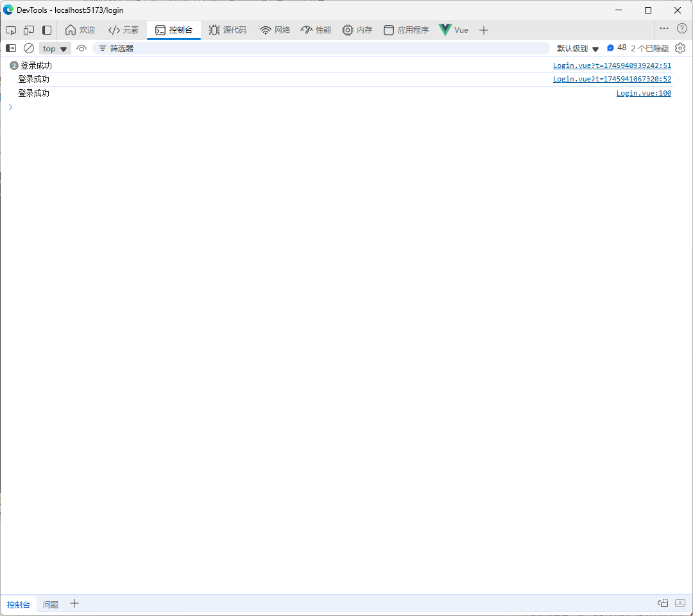
Task: Toggle device emulation mode
Action: pos(28,30)
